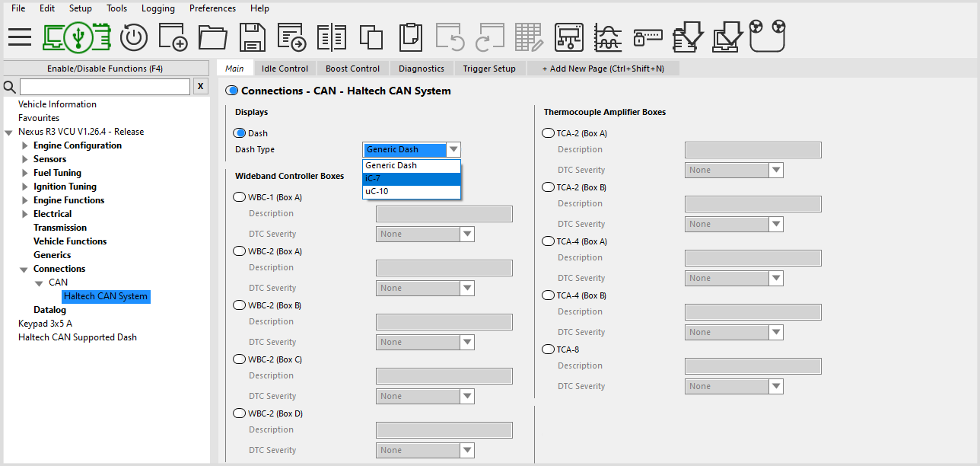This screenshot has width=980, height=466.
Task: Switch to the Idle Control tab
Action: point(285,69)
